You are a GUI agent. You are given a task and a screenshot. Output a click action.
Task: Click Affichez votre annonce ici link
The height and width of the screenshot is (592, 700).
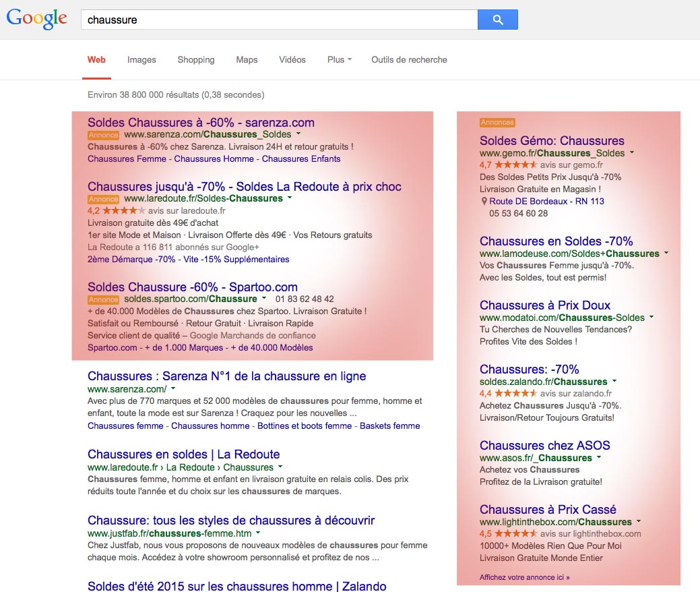pos(525,577)
